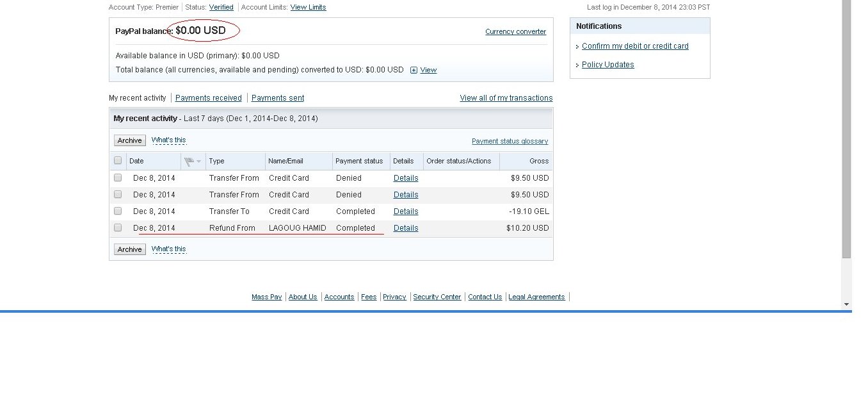Open View all of my transactions
Screen dimensions: 868x405
(x=506, y=98)
